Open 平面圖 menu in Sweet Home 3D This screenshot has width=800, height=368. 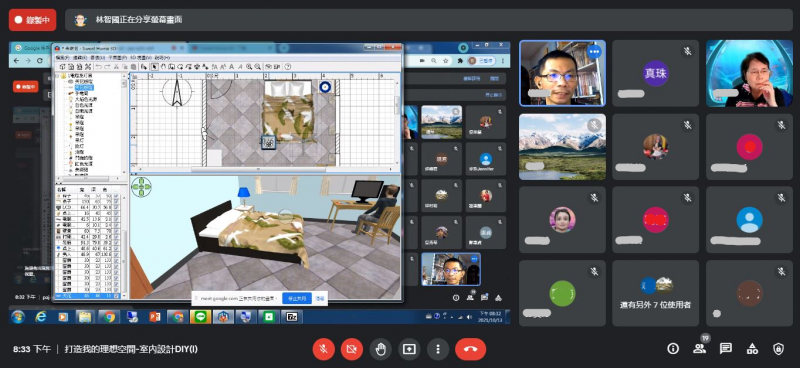coord(118,58)
